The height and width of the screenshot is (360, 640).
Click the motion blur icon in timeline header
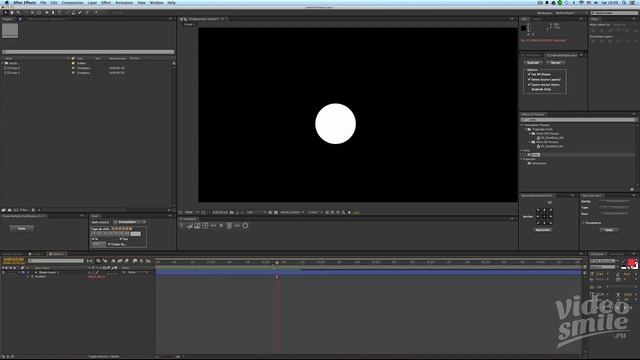[x=127, y=261]
